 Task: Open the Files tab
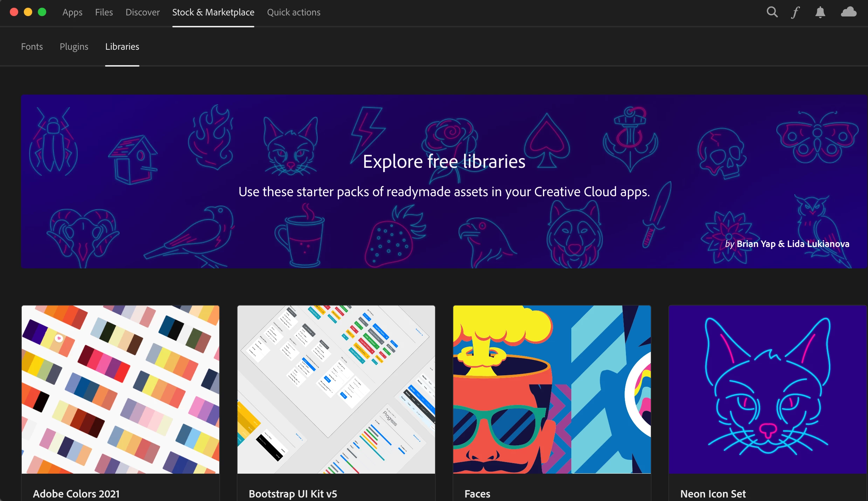[x=104, y=12]
